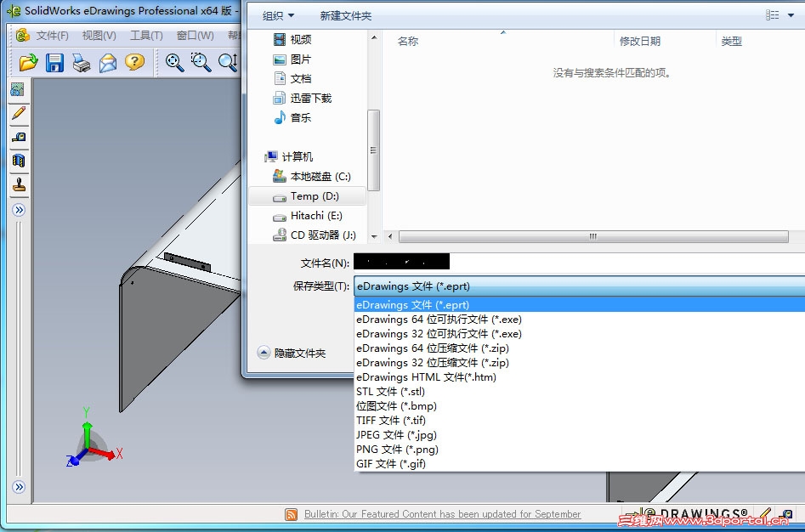
Task: Click the Send email envelope icon
Action: click(108, 63)
